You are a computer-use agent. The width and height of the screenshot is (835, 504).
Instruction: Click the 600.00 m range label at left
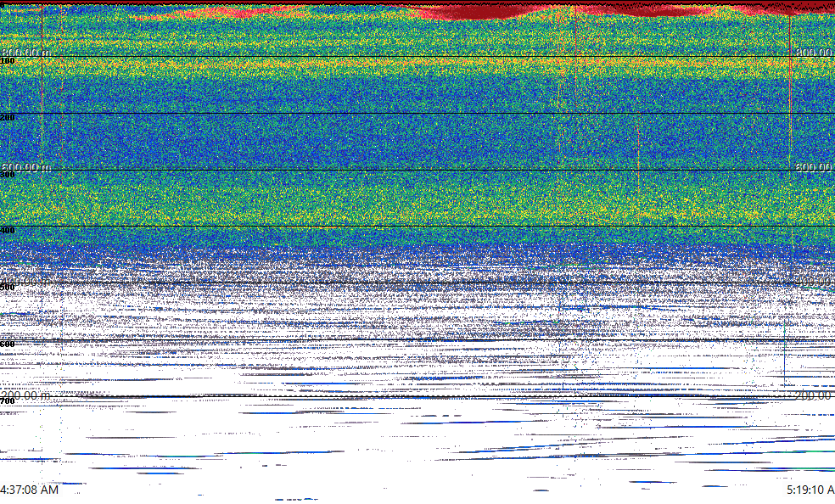(x=25, y=167)
